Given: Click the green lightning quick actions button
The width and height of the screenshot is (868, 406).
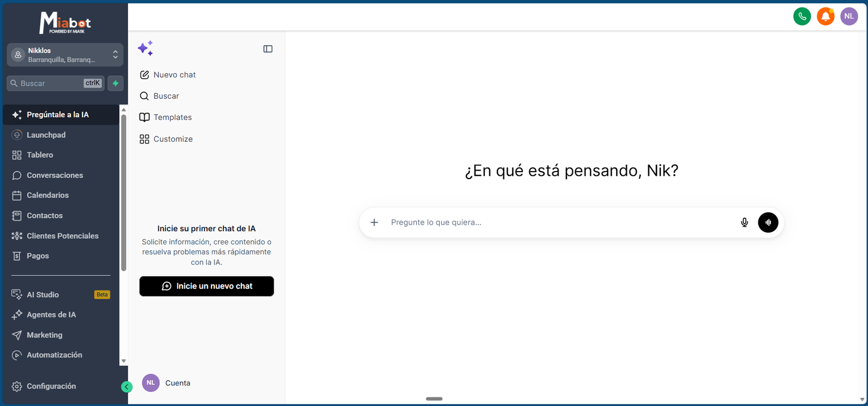Looking at the screenshot, I should (x=116, y=83).
